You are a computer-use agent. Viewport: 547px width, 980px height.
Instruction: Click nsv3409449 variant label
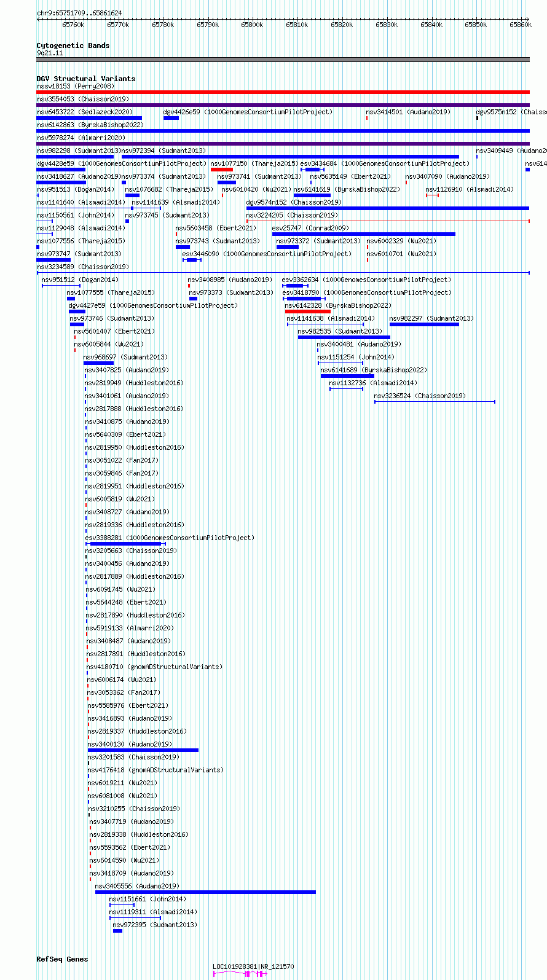pos(511,151)
